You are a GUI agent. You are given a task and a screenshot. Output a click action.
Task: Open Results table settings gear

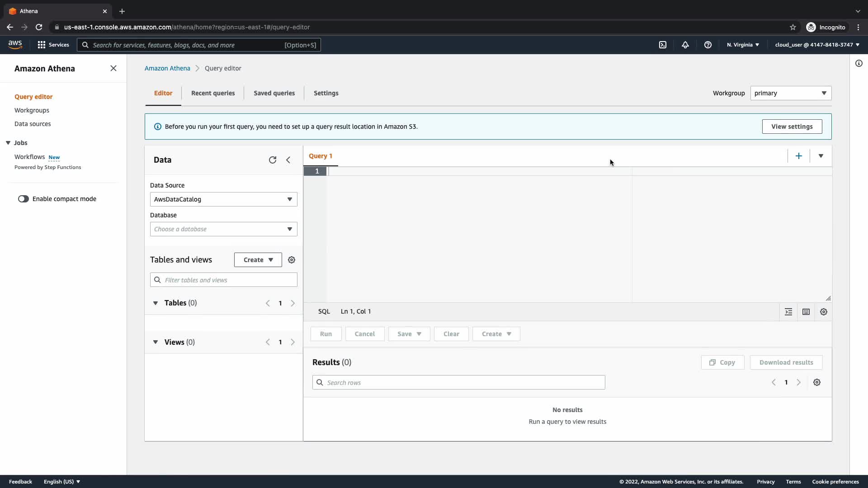point(817,382)
